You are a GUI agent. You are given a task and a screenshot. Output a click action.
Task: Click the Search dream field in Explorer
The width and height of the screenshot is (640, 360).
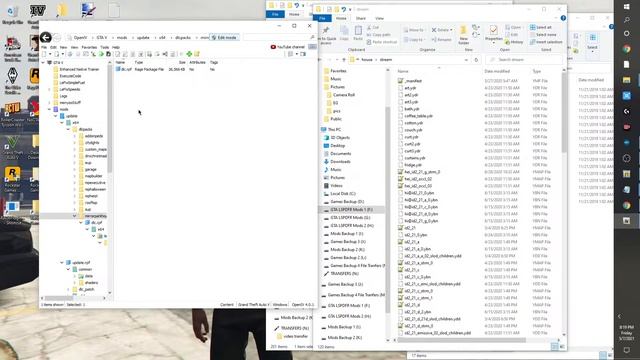(524, 60)
